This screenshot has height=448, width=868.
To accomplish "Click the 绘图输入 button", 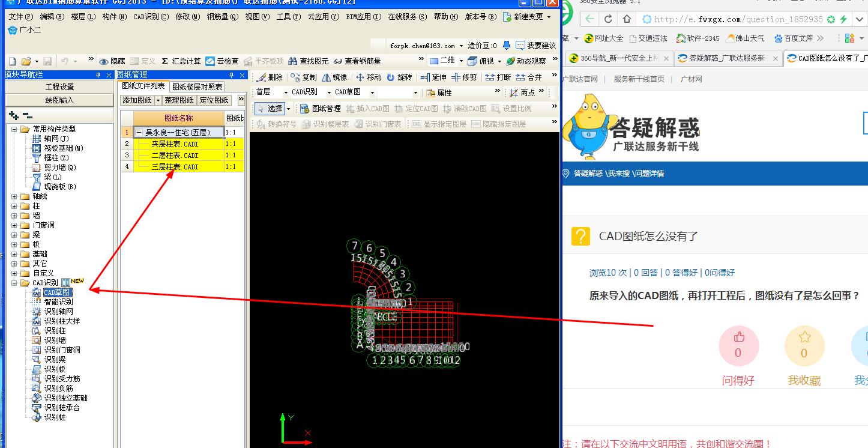I will pos(59,100).
